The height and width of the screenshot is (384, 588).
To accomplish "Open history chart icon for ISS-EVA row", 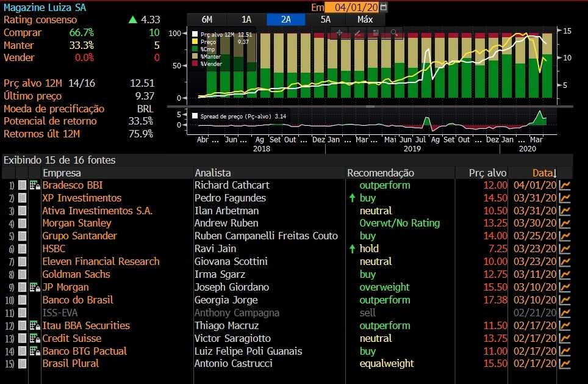I will tap(564, 313).
